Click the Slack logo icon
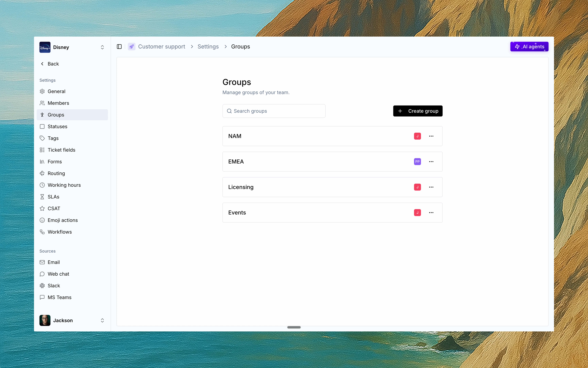 pos(42,286)
